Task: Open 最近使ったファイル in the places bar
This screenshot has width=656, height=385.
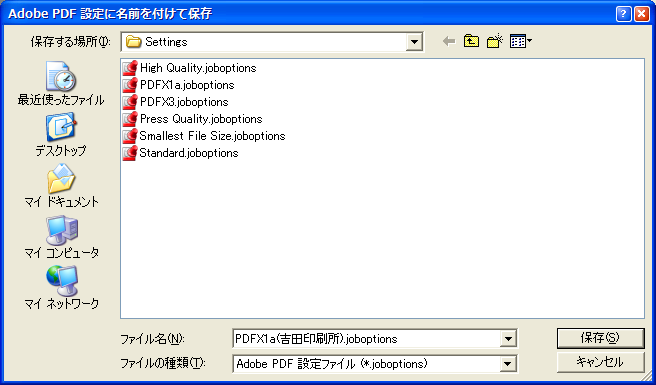Action: click(x=61, y=83)
